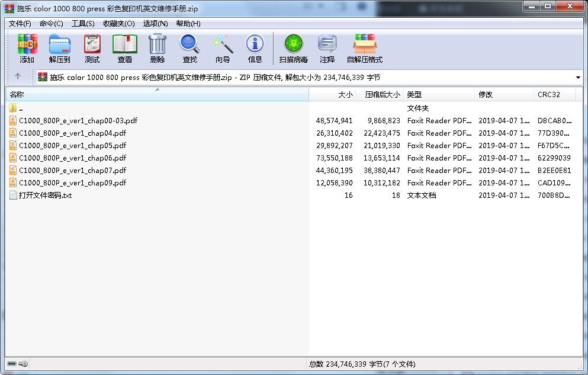Viewport: 588px width, 375px height.
Task: Click compressed size 22,423,475
Action: (x=382, y=133)
